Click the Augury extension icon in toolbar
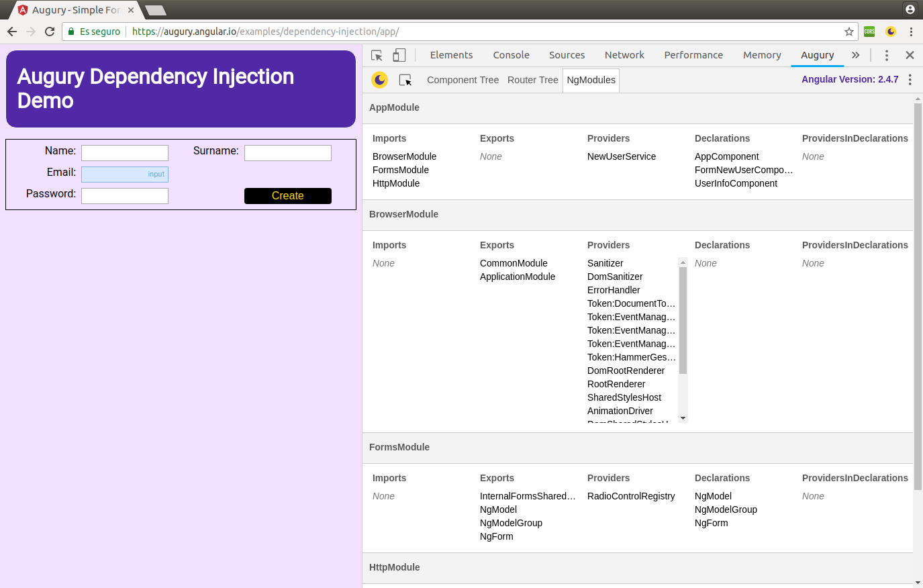The width and height of the screenshot is (923, 588). (891, 32)
